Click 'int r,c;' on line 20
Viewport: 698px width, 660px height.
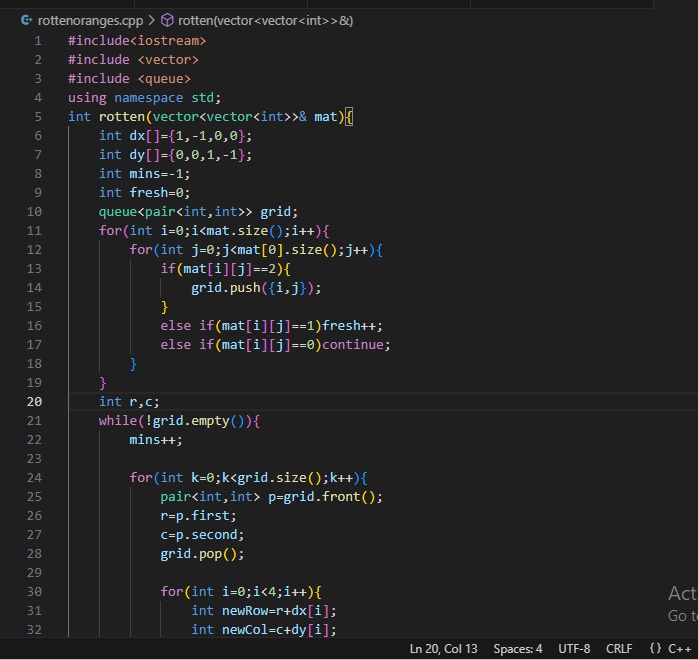click(129, 401)
